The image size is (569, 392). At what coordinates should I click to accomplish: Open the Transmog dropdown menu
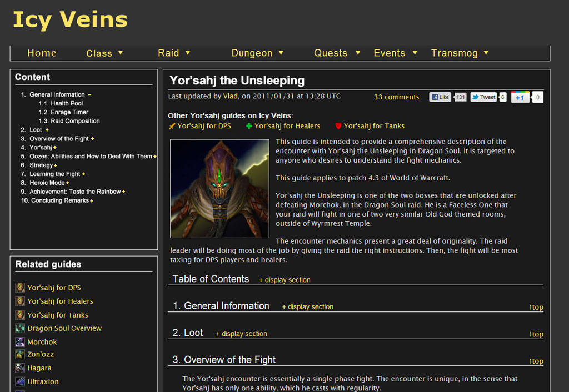pyautogui.click(x=460, y=53)
